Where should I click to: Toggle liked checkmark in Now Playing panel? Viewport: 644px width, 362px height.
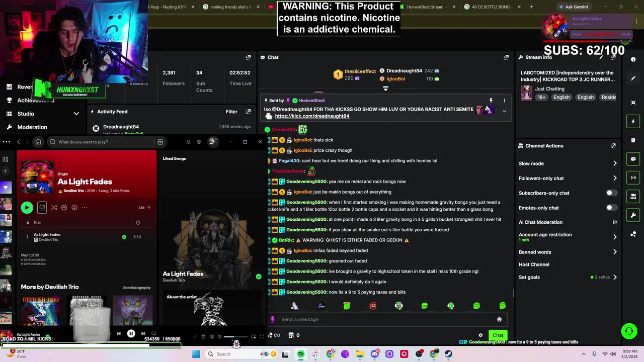point(259,277)
